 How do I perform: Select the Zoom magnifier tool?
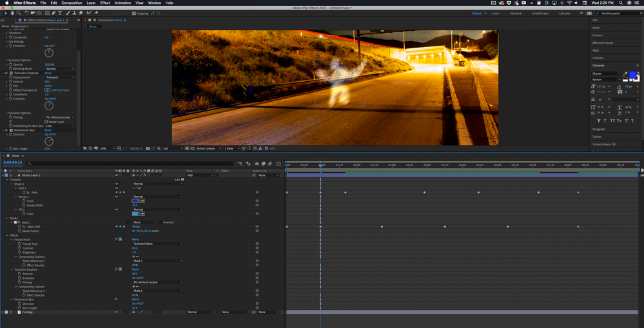(x=19, y=13)
